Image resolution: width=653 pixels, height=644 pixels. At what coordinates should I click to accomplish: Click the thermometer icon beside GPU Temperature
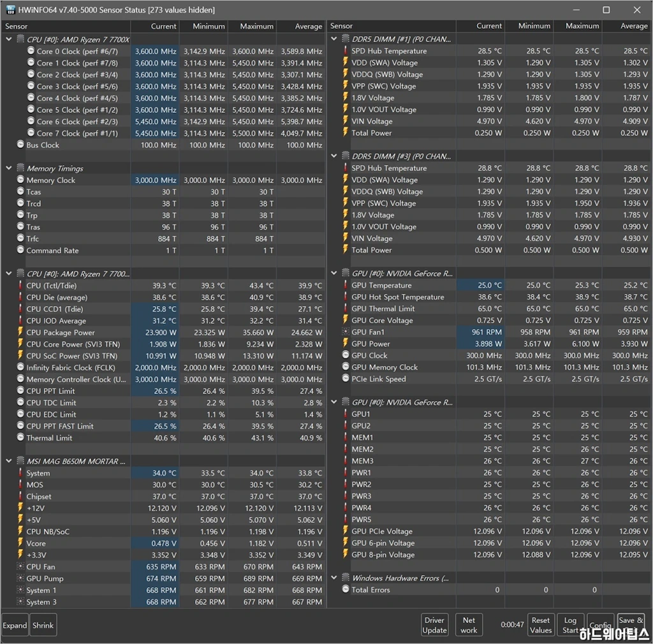click(x=345, y=285)
